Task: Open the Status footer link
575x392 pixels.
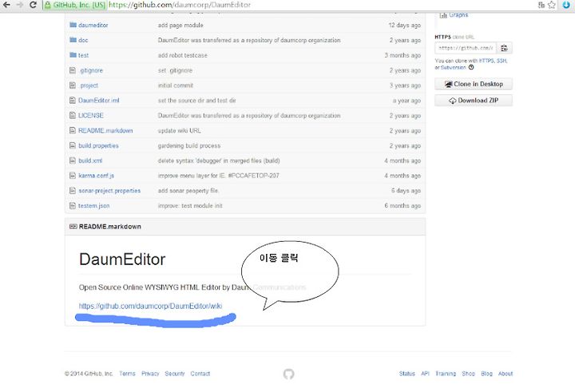Action: pos(407,374)
